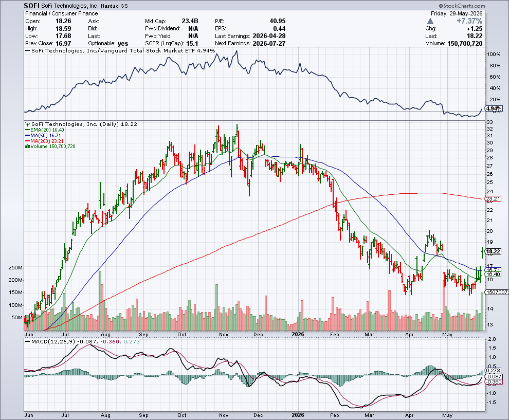
Task: Click the 4.94% relative strength price tag
Action: 494,109
